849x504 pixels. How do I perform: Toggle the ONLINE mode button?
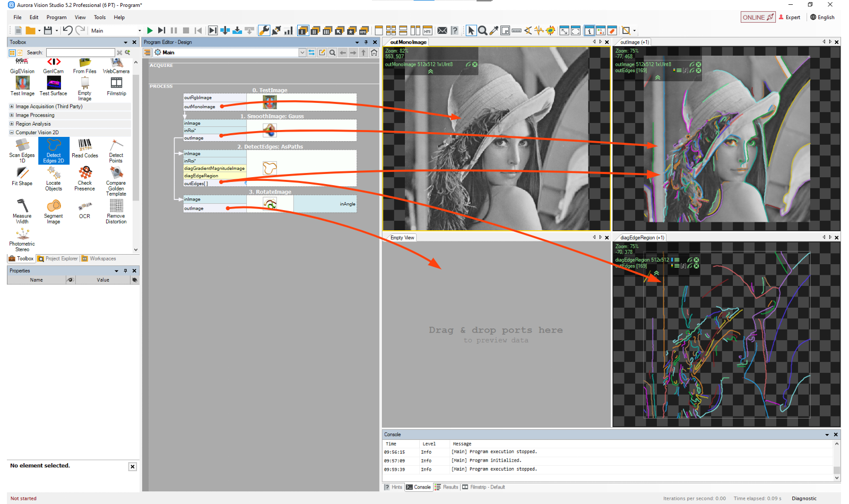(x=757, y=17)
